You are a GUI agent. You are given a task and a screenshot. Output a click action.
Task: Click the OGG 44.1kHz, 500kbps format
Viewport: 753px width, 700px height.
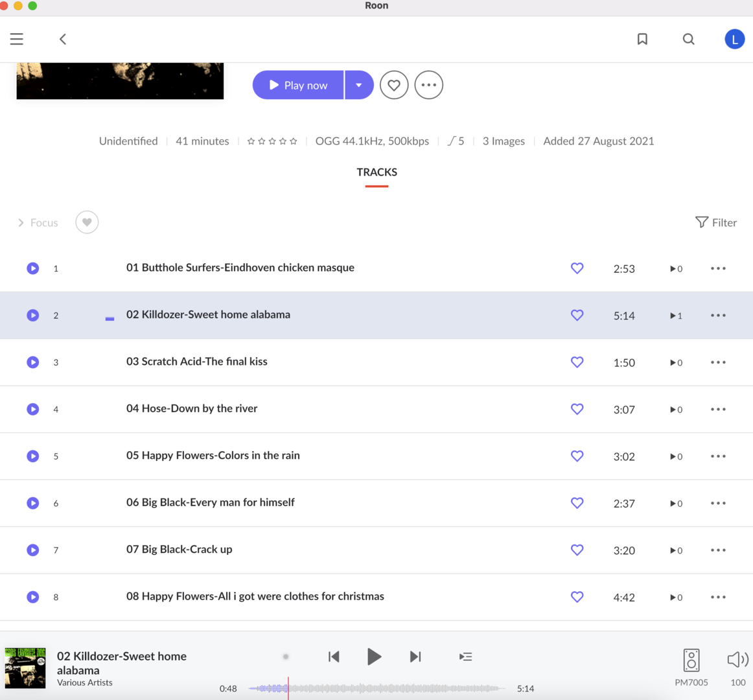click(x=372, y=141)
